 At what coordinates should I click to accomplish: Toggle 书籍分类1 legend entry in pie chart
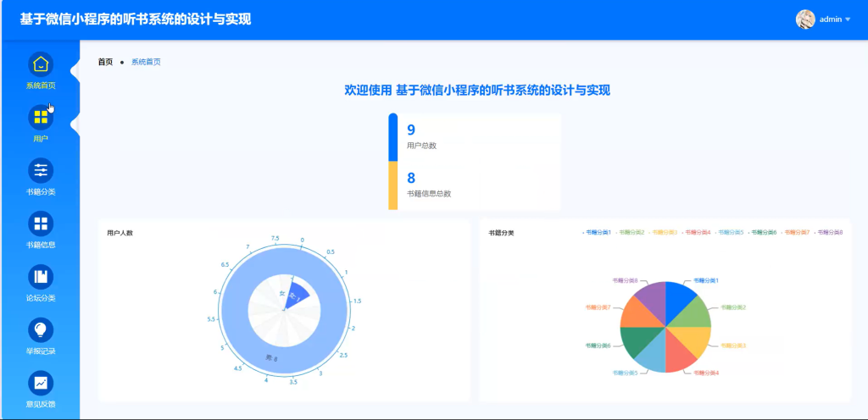(x=597, y=233)
